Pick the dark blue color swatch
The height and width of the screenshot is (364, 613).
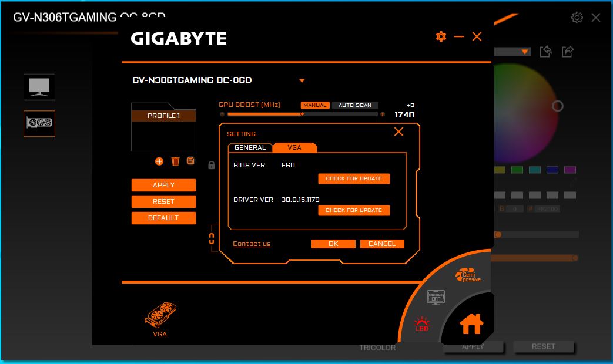click(552, 170)
